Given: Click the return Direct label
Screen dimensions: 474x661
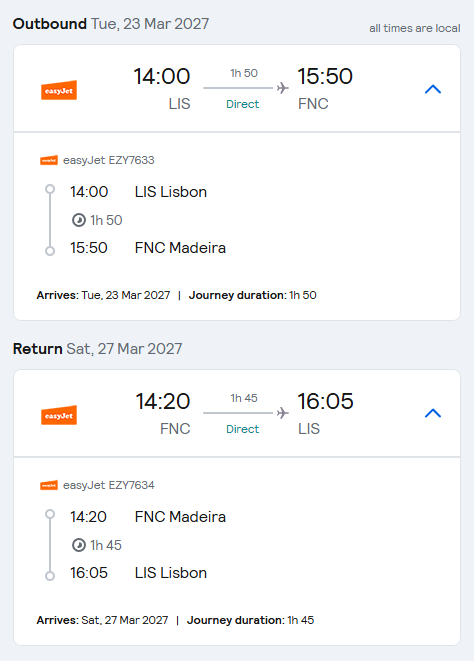Looking at the screenshot, I should (x=242, y=429).
